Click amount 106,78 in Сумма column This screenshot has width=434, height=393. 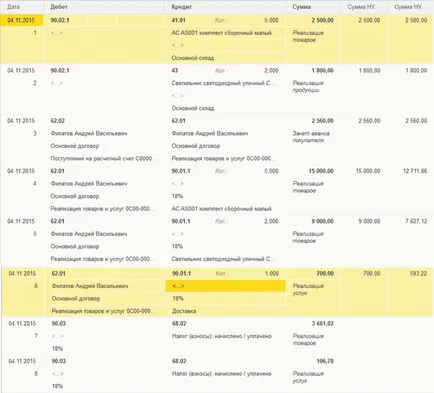pyautogui.click(x=325, y=361)
